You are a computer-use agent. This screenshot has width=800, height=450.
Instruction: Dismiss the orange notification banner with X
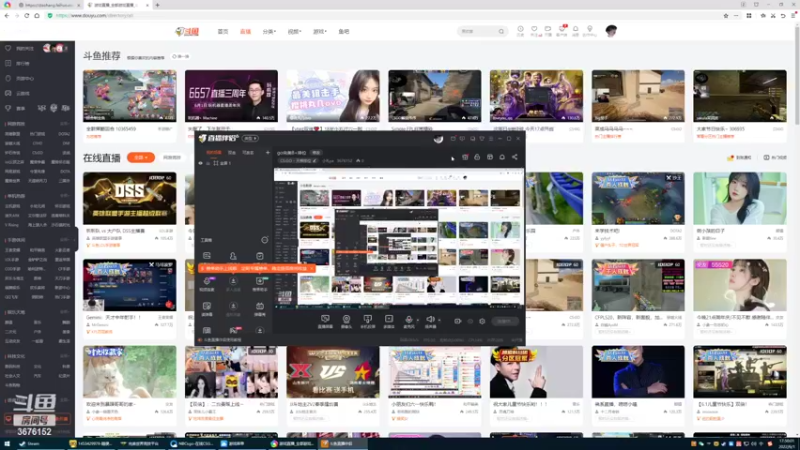coord(311,268)
